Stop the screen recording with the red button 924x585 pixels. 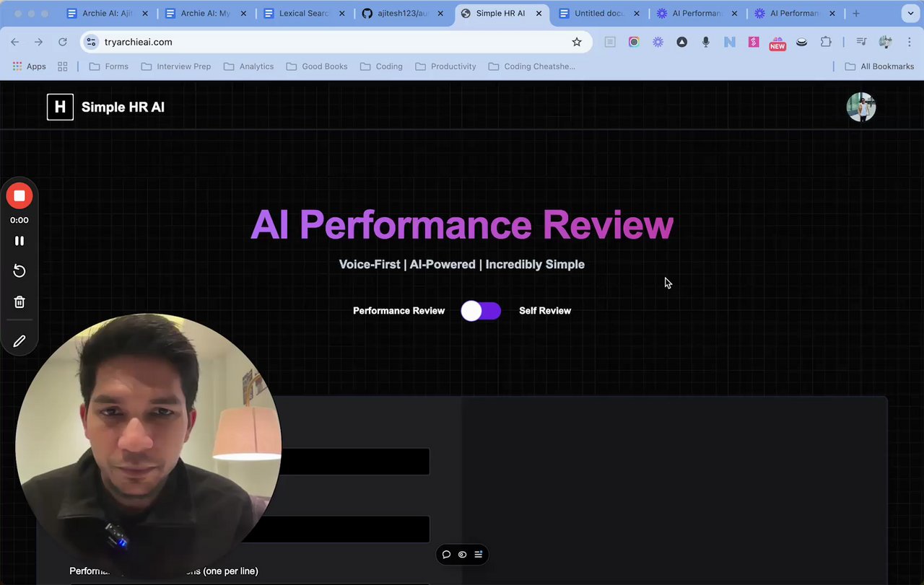coord(19,196)
